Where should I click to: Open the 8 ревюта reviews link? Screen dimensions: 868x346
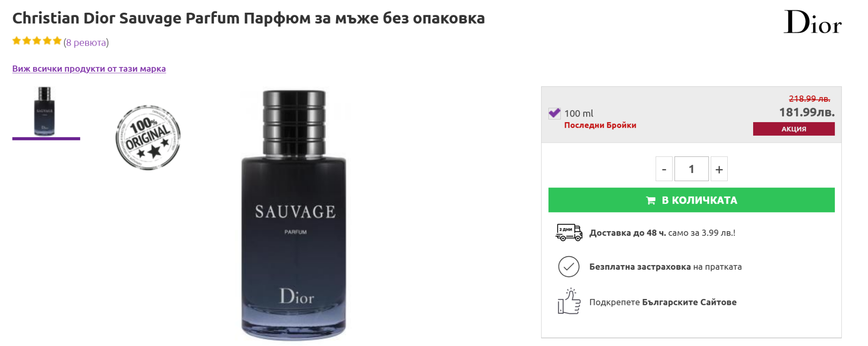86,42
